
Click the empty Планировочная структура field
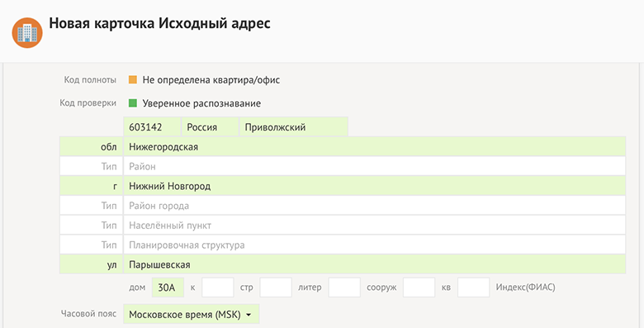point(375,245)
